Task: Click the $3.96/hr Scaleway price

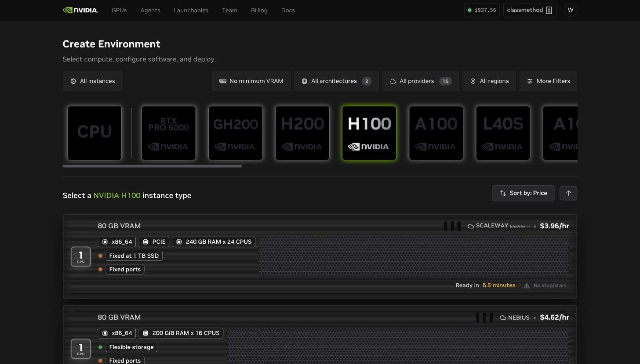Action: click(x=554, y=226)
